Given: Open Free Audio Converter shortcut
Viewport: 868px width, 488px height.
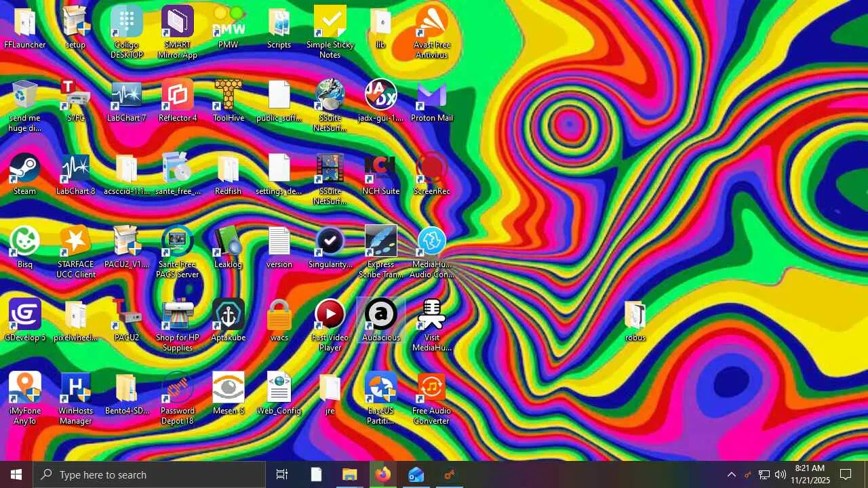Looking at the screenshot, I should tap(432, 399).
